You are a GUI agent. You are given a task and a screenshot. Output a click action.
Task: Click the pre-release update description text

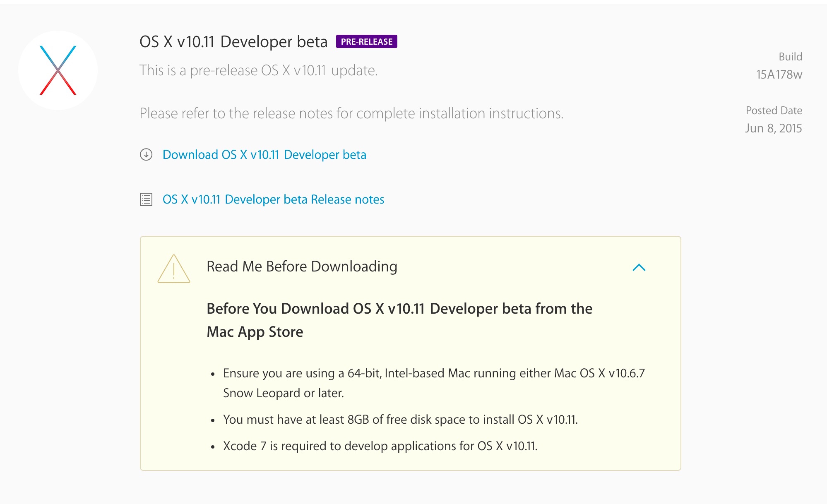[x=258, y=70]
